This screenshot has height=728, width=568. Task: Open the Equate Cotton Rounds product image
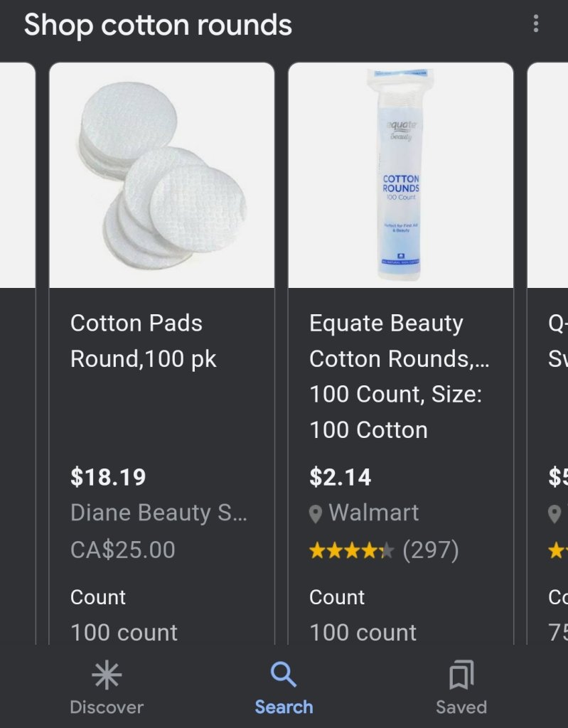401,175
